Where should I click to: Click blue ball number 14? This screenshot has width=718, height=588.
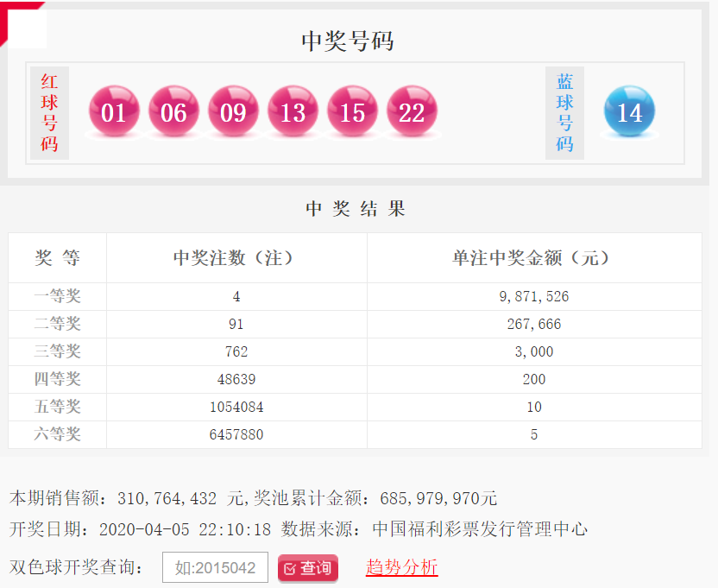629,111
